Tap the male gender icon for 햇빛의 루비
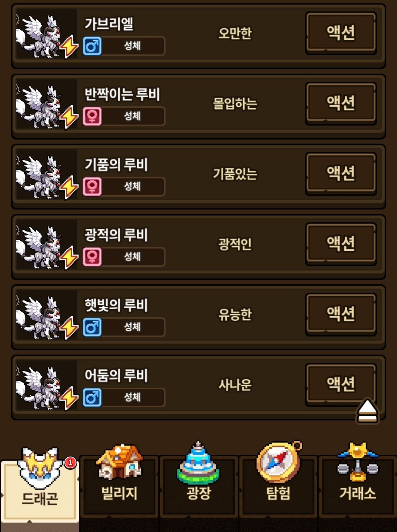 [x=92, y=327]
